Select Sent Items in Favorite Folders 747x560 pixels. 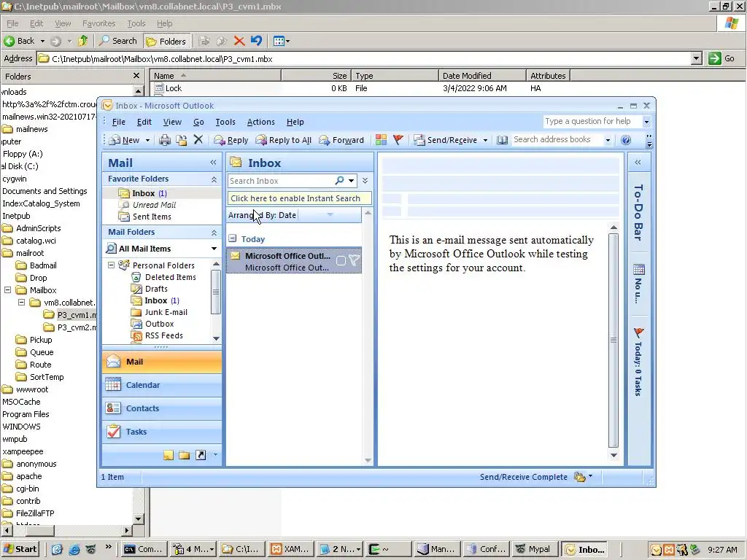(x=152, y=217)
